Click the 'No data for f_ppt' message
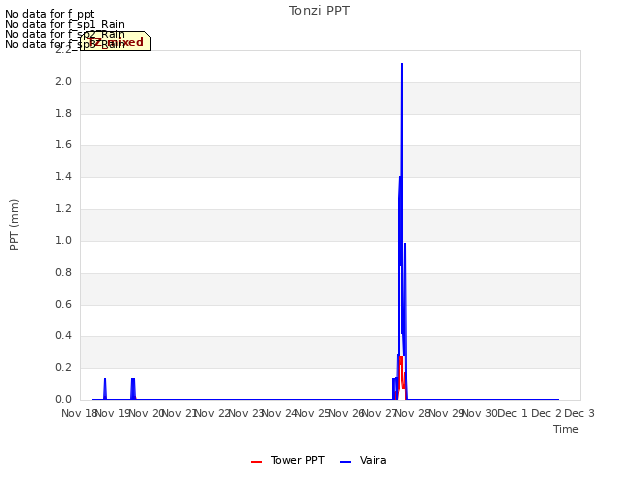 (49, 14)
